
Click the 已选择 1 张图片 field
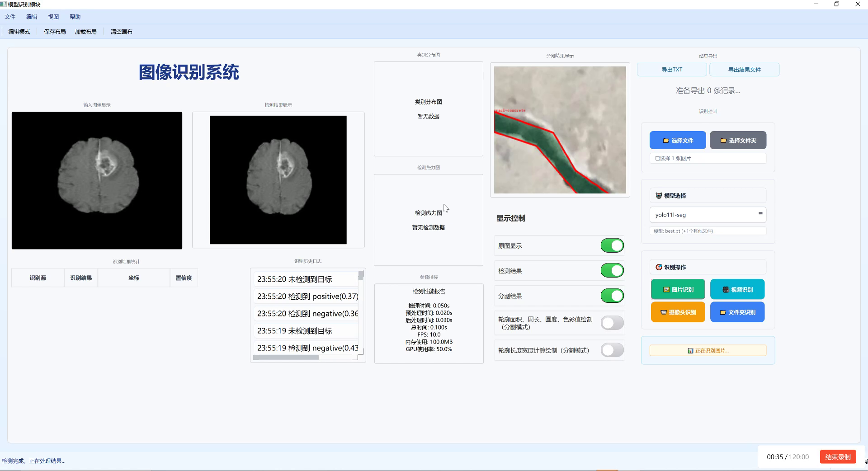pyautogui.click(x=708, y=158)
